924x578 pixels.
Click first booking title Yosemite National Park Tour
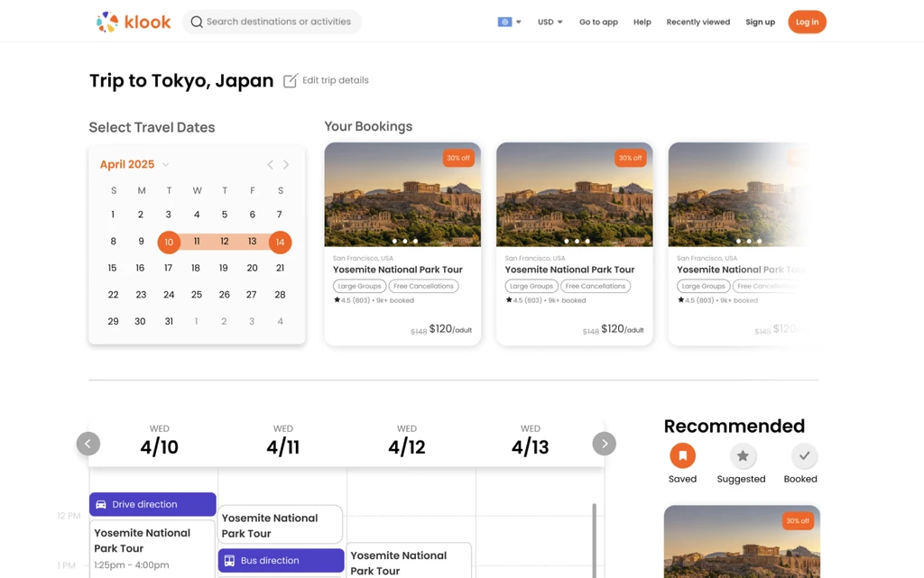click(398, 270)
